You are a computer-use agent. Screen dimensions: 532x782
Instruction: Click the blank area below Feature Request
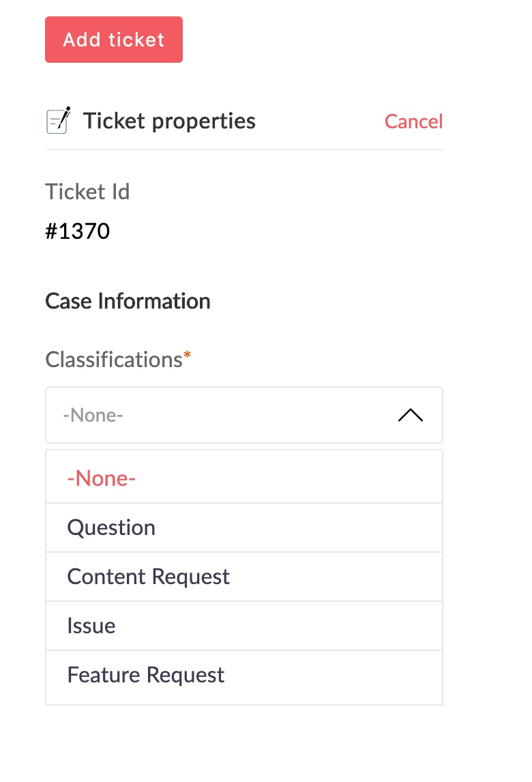tap(243, 742)
